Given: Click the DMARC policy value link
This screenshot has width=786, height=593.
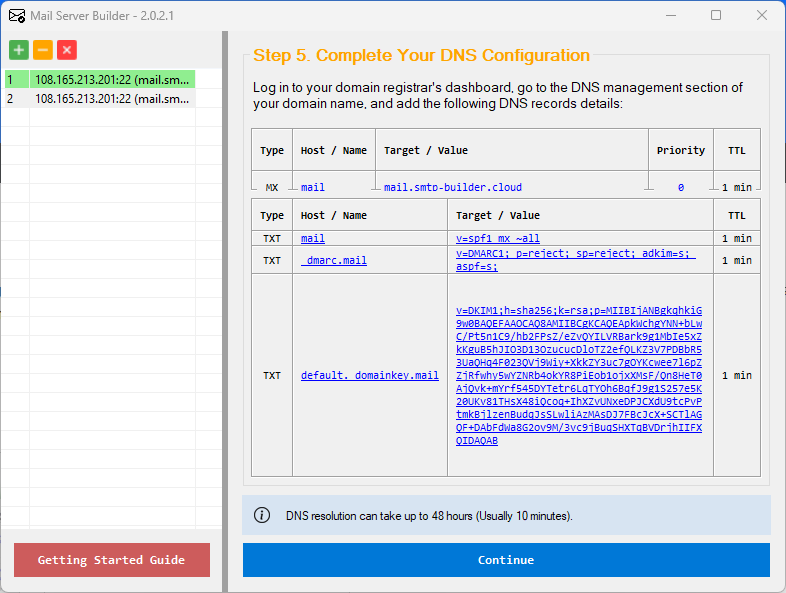Looking at the screenshot, I should [574, 260].
